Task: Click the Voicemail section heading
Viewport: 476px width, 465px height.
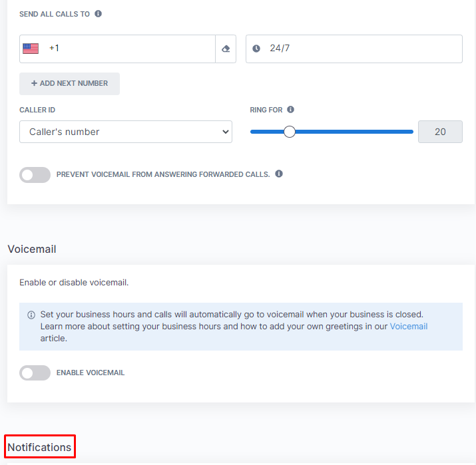Action: (x=32, y=249)
